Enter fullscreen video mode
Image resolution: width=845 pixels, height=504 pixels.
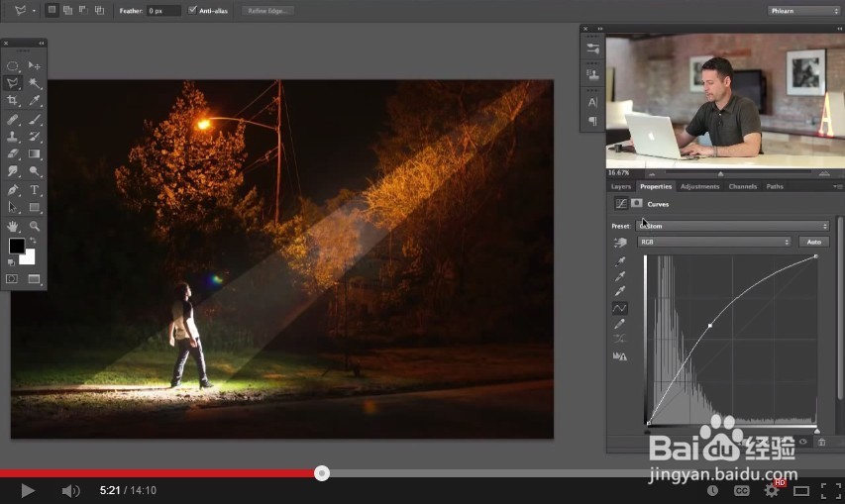[830, 490]
